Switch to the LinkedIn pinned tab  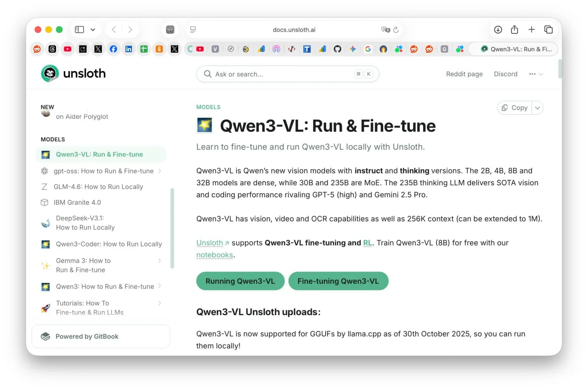click(129, 49)
